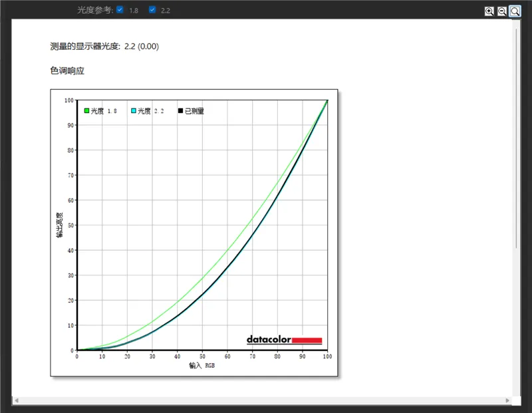
Task: Click the horizontal scrollbar right arrow
Action: 507,400
